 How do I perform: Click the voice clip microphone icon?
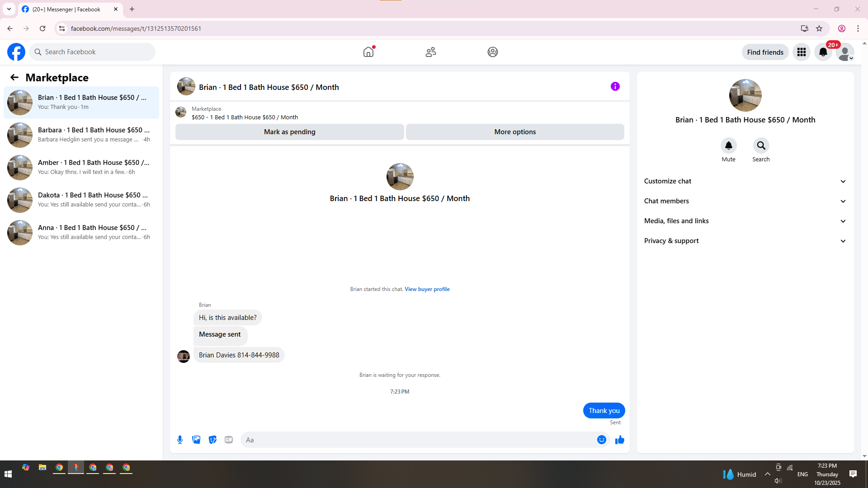(180, 440)
